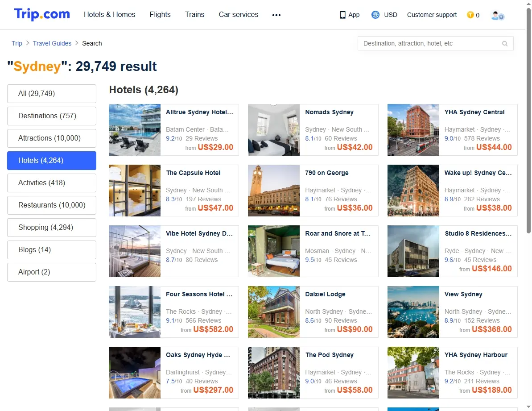532x411 pixels.
Task: Click Oaks Sydney Hyde title
Action: pos(198,355)
